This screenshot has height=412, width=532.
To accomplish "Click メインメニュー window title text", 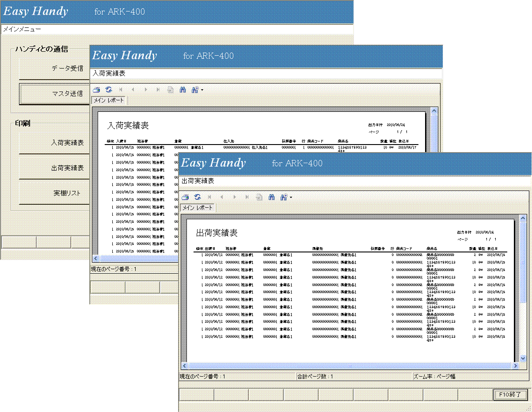I will tap(22, 29).
